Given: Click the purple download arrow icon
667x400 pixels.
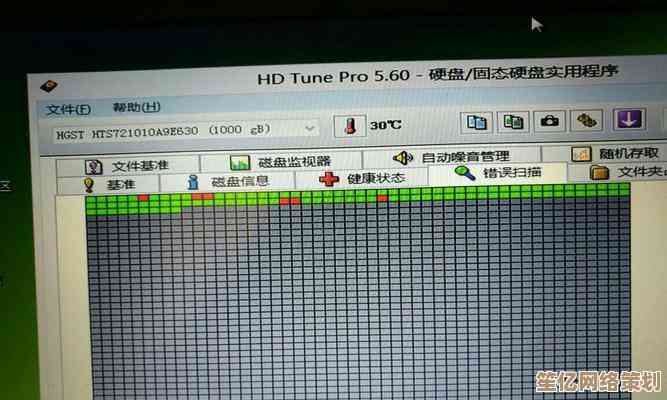Looking at the screenshot, I should pyautogui.click(x=629, y=119).
